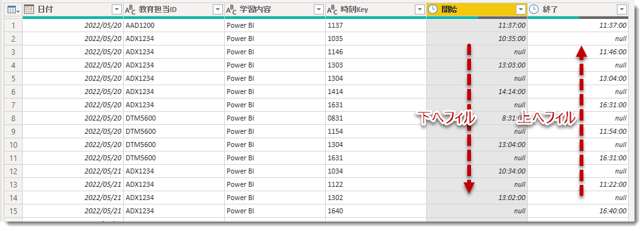Viewport: 644px width, 231px height.
Task: Click 開始 cell 13:03:00
Action: [477, 65]
